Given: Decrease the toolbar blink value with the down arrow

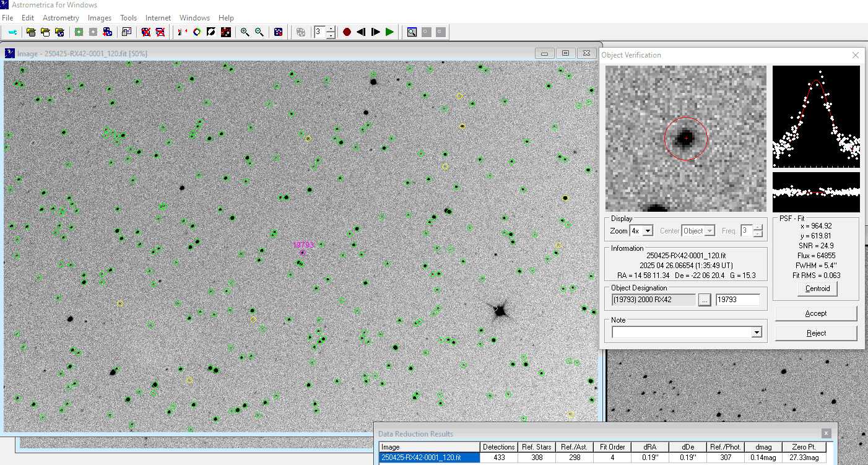Looking at the screenshot, I should click(x=331, y=35).
